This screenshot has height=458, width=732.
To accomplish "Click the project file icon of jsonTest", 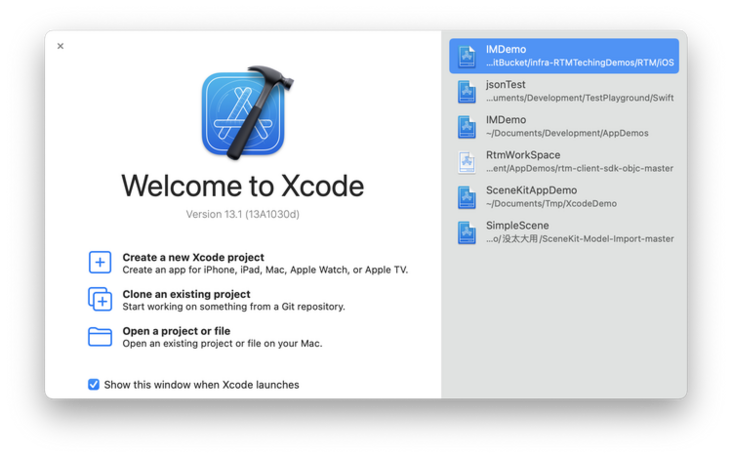I will [x=466, y=92].
